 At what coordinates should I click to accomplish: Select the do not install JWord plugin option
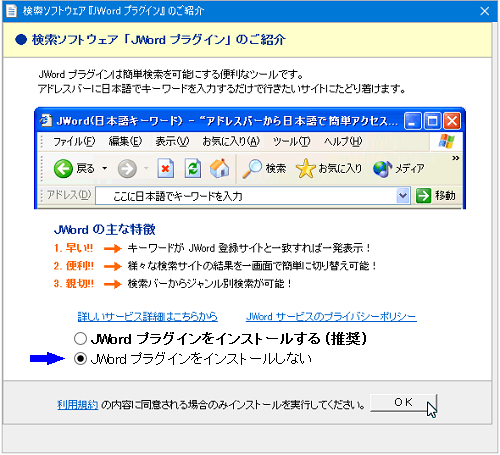click(x=80, y=359)
